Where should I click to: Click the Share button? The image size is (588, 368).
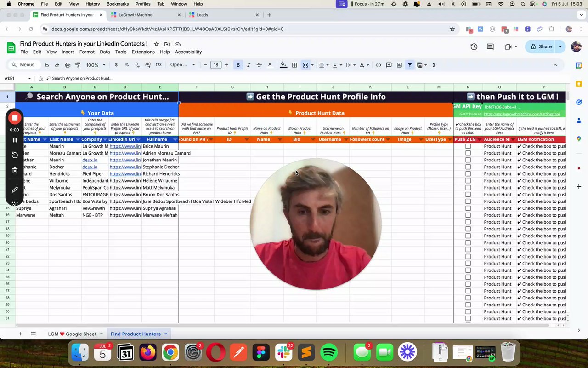(541, 46)
